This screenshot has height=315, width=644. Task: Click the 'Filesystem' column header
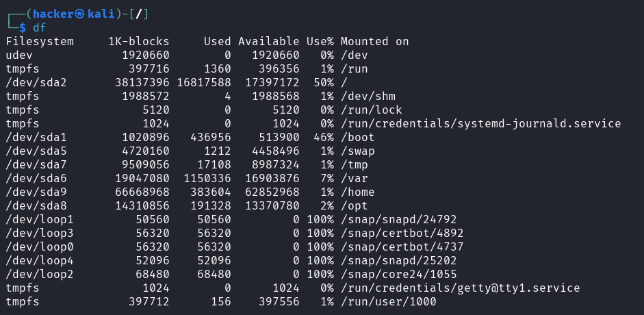pyautogui.click(x=40, y=41)
